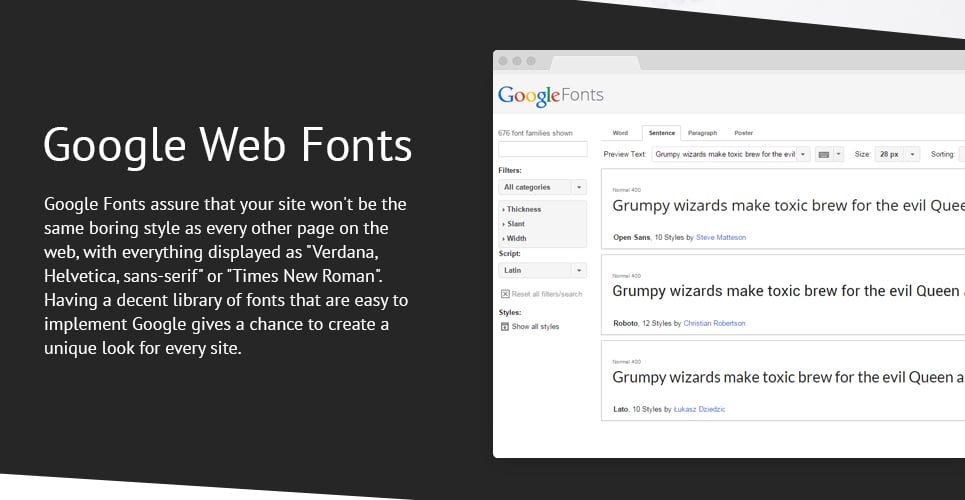The height and width of the screenshot is (500, 965).
Task: Click the Open Sans preview sentence
Action: (788, 206)
